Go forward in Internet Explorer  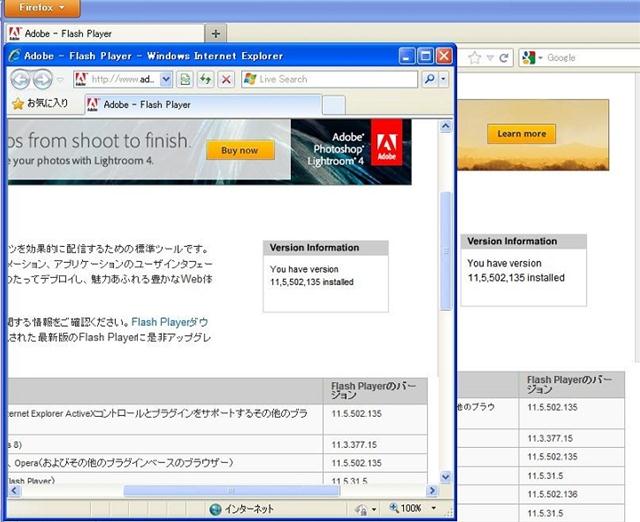[42, 79]
